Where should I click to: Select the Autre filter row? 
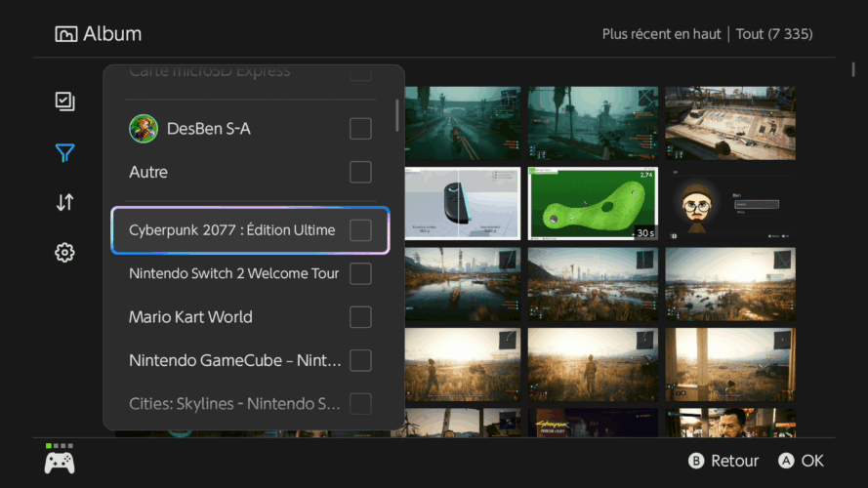pos(250,172)
